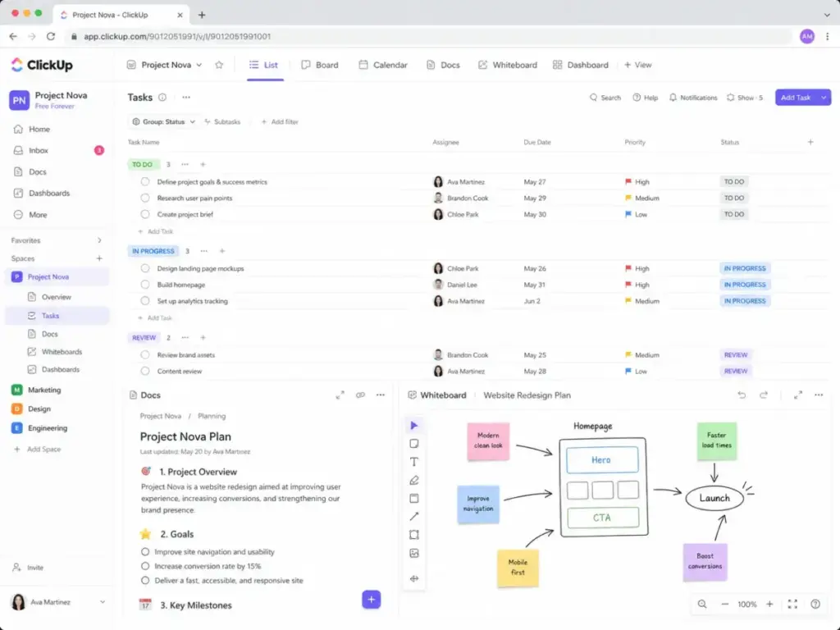
Task: Click Add filter
Action: [x=280, y=121]
